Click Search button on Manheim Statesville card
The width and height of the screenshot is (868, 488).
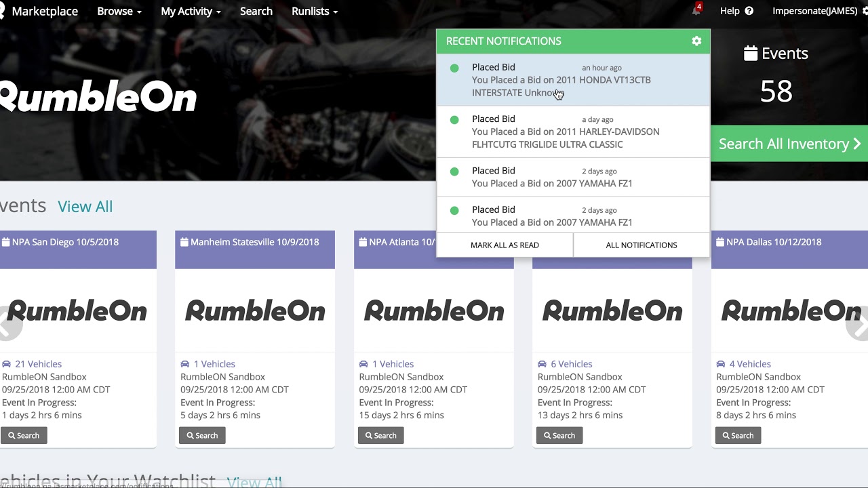click(x=202, y=435)
